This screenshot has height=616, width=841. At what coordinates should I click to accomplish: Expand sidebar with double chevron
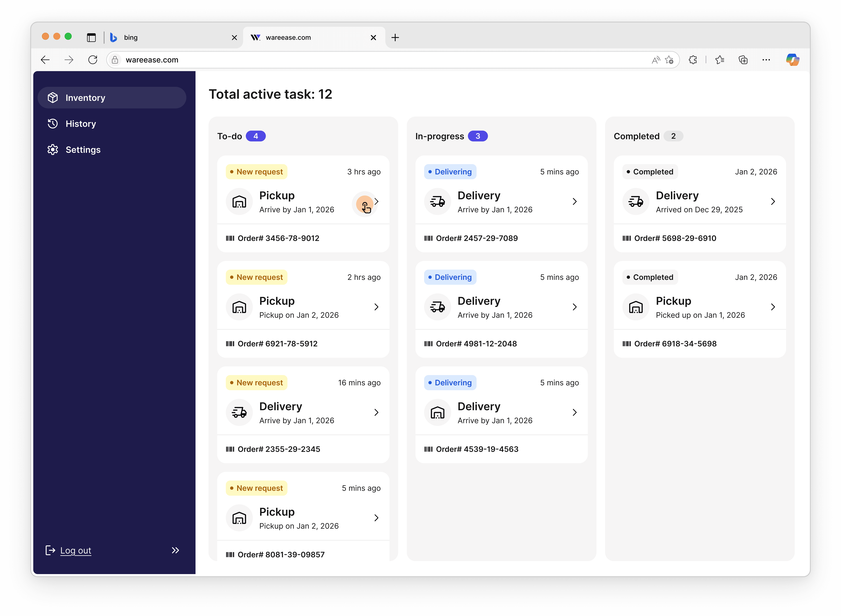175,550
